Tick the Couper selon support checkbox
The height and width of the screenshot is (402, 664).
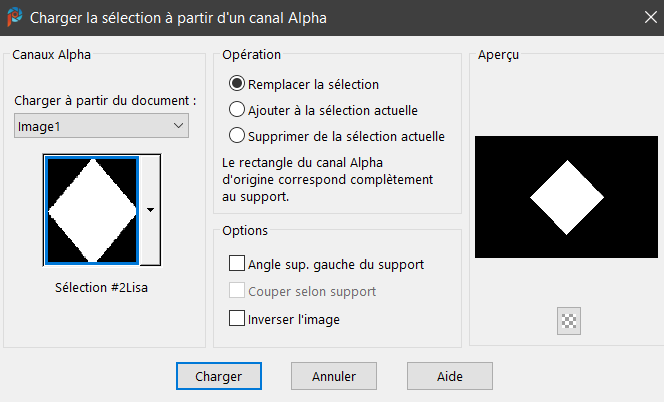pos(237,292)
